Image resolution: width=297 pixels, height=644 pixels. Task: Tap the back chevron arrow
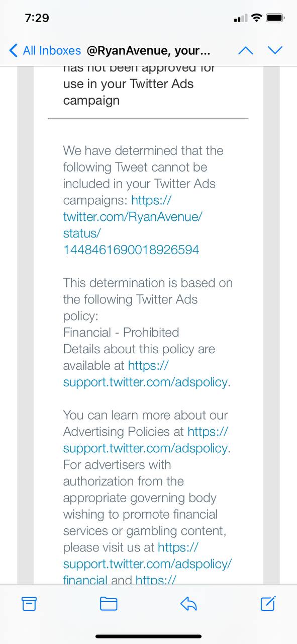(14, 50)
